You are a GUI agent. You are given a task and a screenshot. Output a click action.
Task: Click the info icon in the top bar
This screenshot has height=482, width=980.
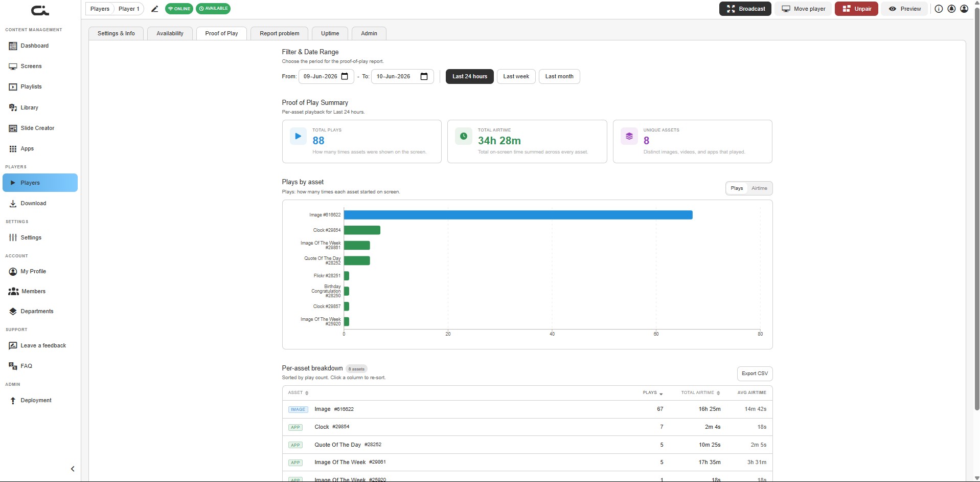[939, 9]
